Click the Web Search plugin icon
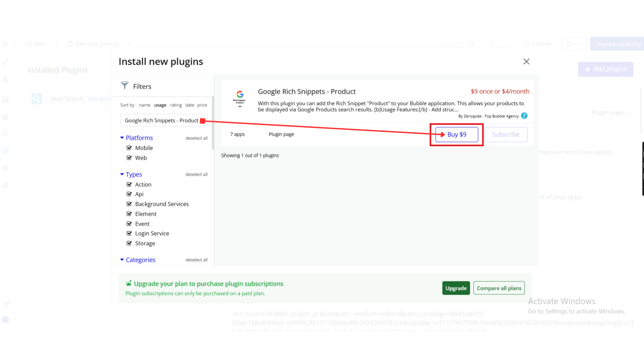Image resolution: width=644 pixels, height=362 pixels. tap(37, 99)
